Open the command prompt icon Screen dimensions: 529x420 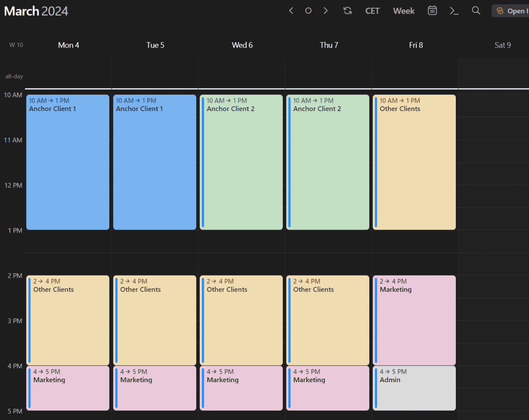point(454,11)
